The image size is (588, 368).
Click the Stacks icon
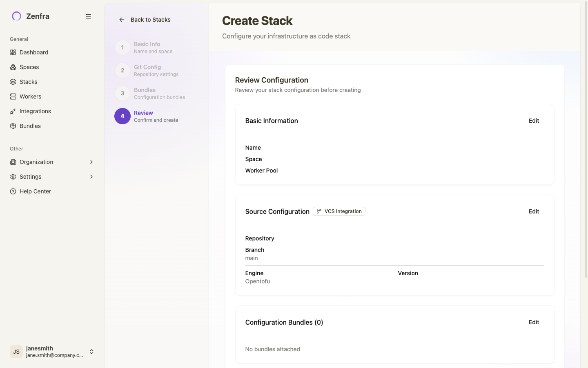13,82
